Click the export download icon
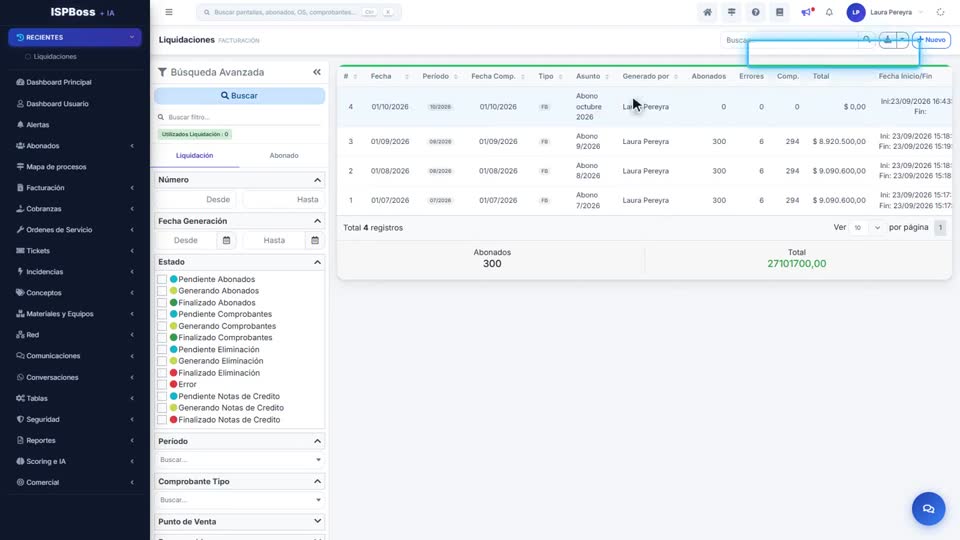 [x=887, y=40]
